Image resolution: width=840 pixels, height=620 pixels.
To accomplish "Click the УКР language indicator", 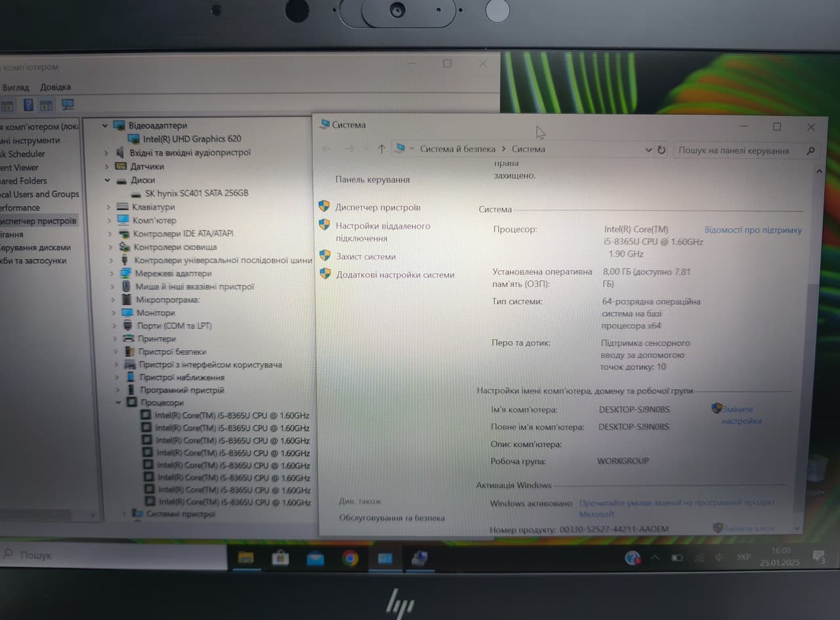I will [744, 557].
